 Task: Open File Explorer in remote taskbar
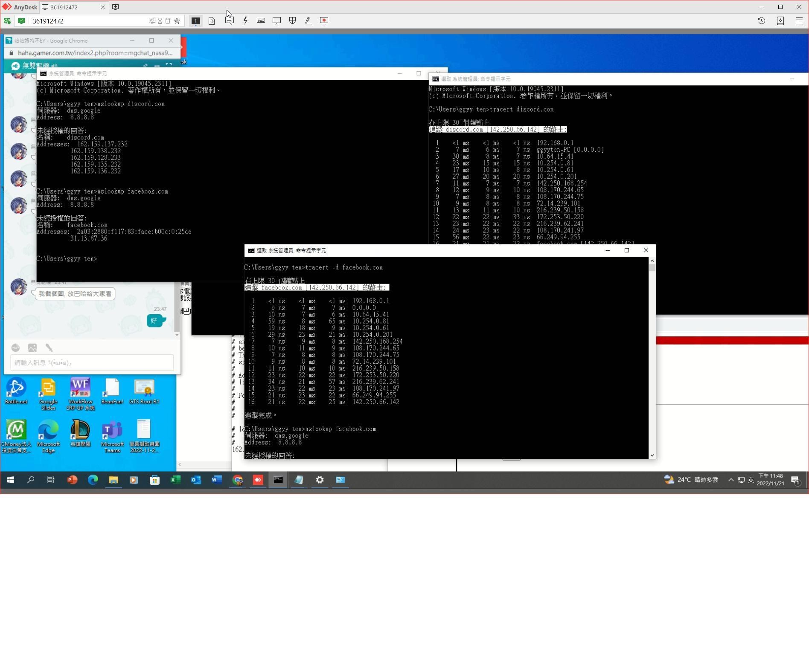pos(113,480)
